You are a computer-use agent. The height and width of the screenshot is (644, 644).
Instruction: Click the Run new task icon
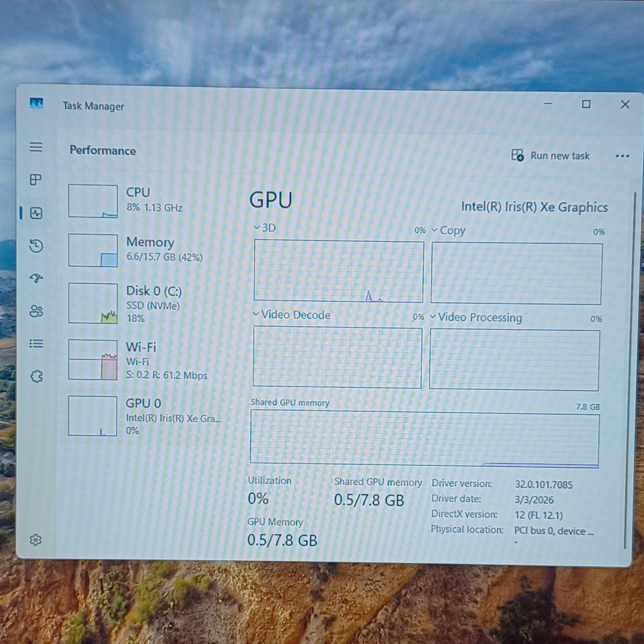click(517, 155)
